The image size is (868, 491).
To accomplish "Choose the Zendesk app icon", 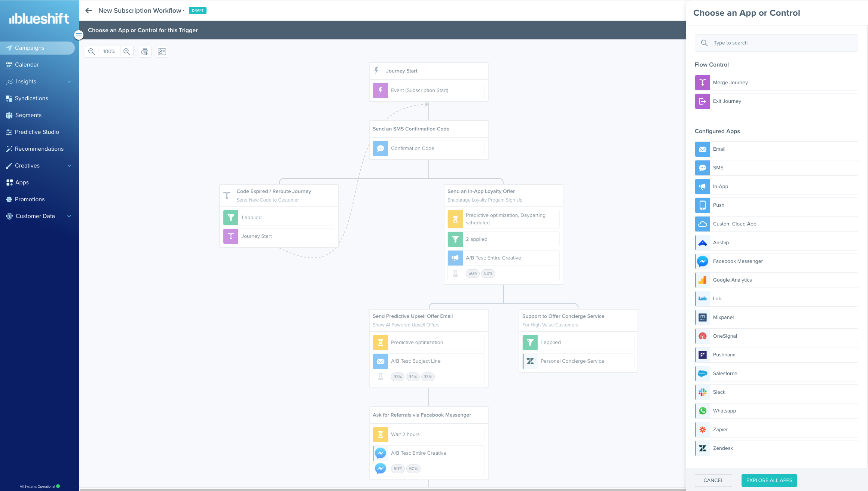I will 703,448.
